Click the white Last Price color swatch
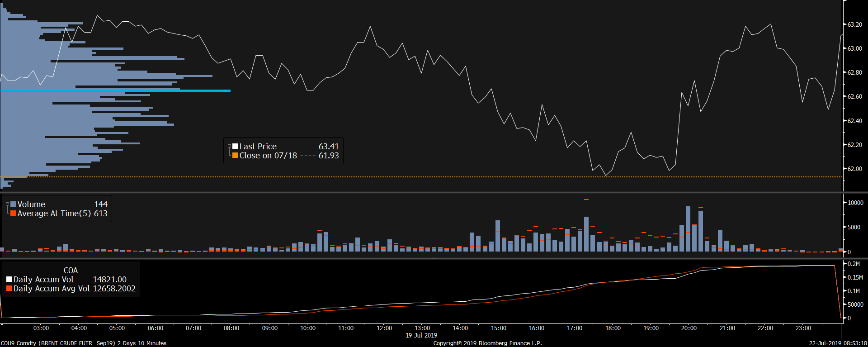Screen dimensions: 868x347 click(235, 146)
